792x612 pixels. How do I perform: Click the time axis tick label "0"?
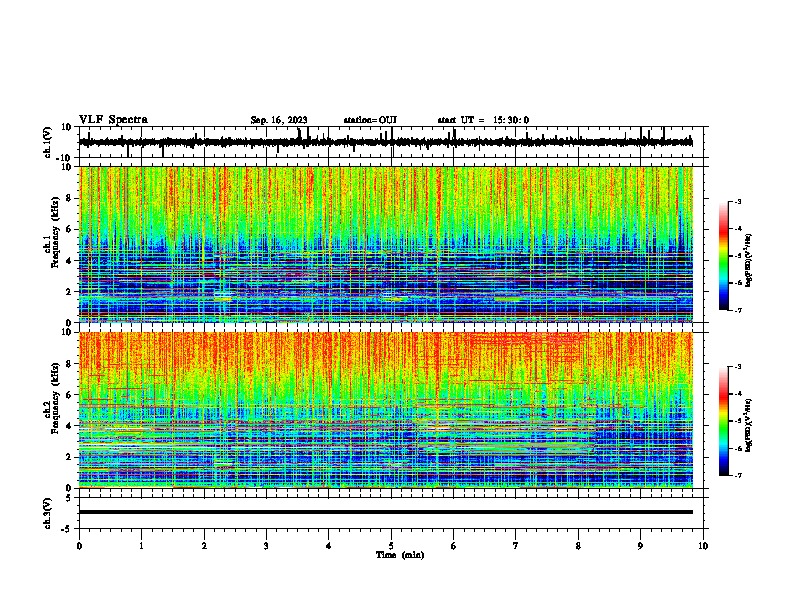point(79,546)
